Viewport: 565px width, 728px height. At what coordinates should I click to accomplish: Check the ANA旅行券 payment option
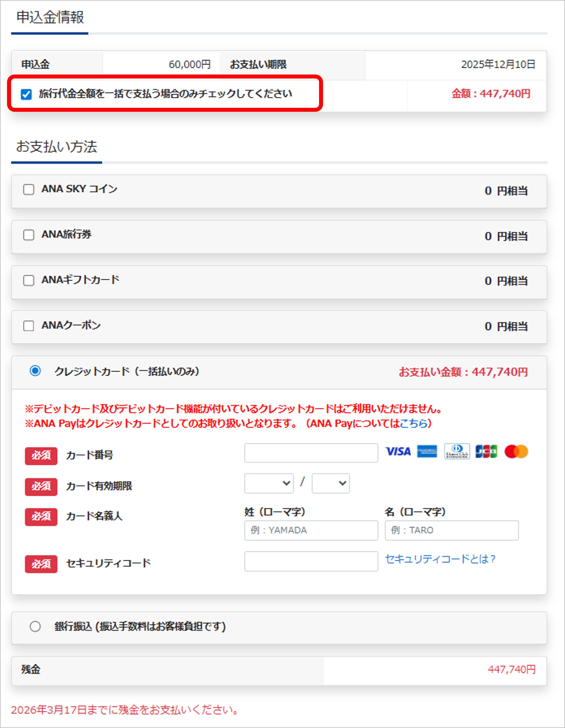click(x=29, y=235)
